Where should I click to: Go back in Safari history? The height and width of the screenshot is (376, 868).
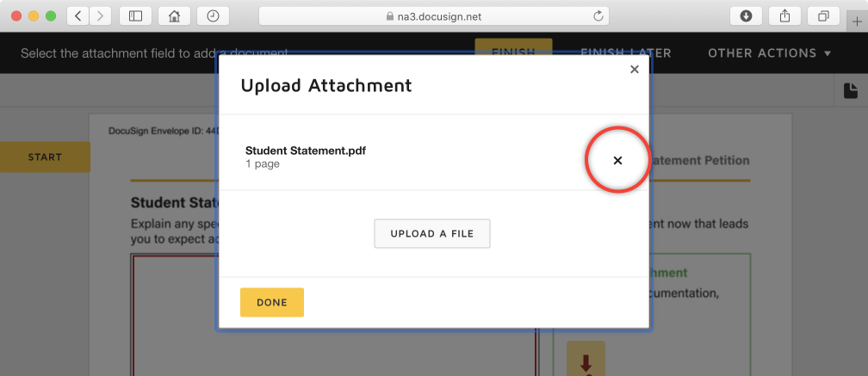pyautogui.click(x=78, y=16)
